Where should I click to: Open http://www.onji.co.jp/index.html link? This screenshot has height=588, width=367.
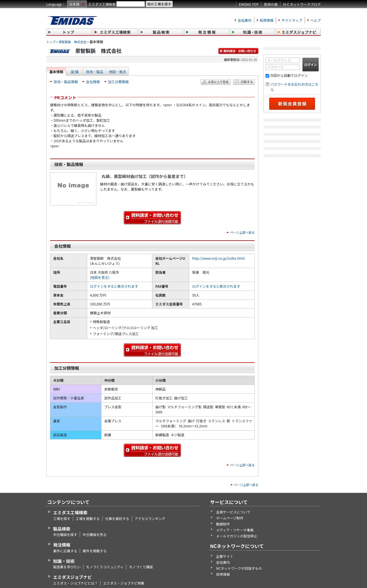click(x=218, y=259)
